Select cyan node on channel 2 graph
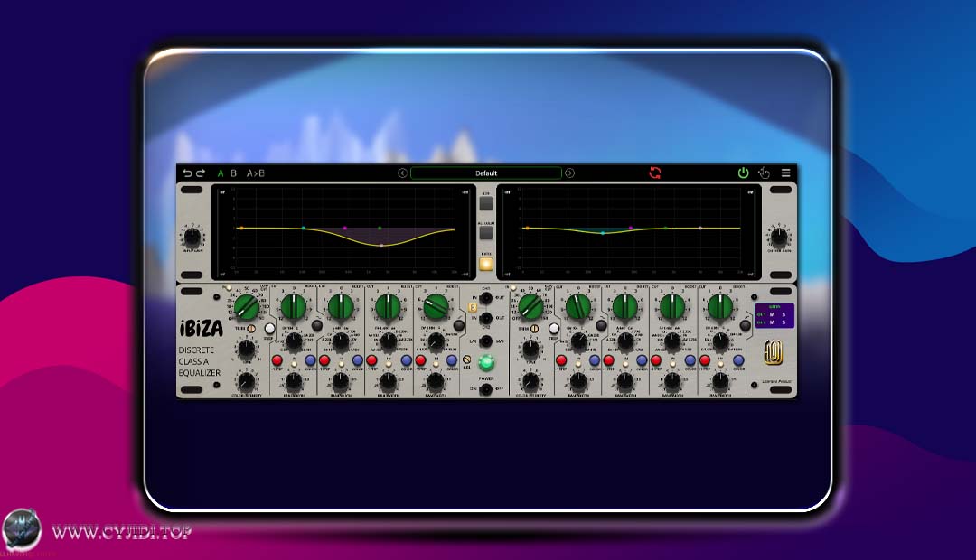 click(603, 233)
